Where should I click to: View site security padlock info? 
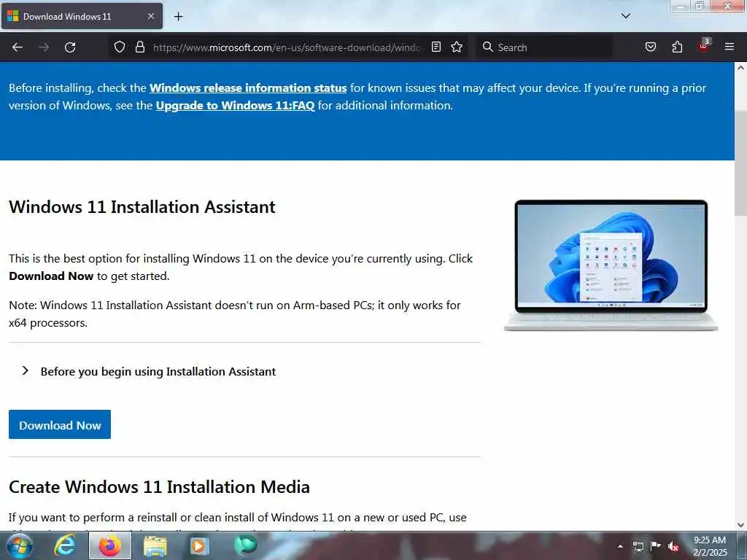click(x=139, y=47)
